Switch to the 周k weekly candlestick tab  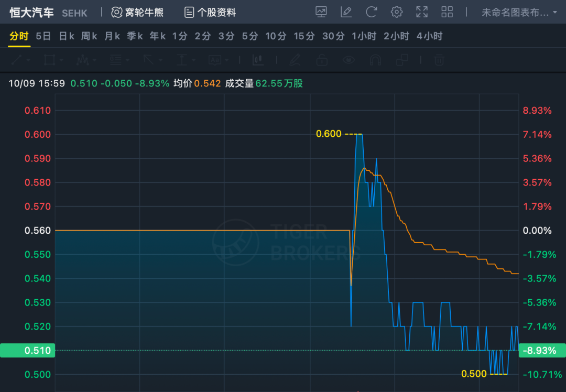[x=89, y=36]
